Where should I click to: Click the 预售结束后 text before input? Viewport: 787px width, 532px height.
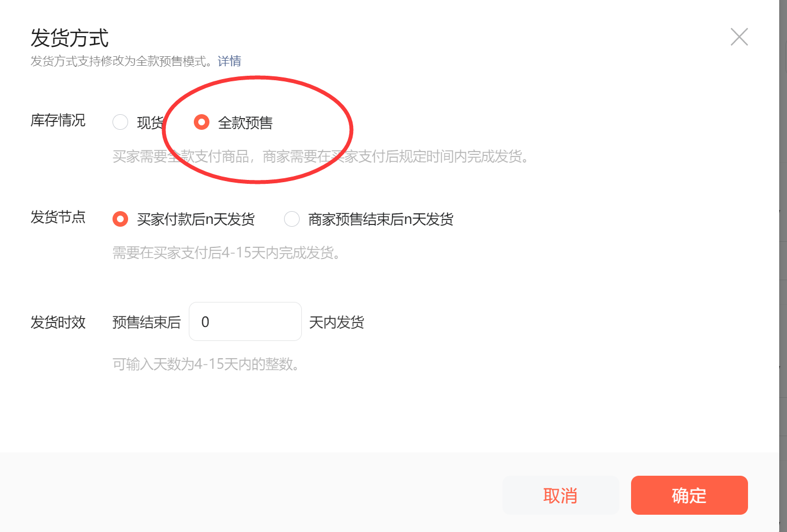(x=146, y=322)
